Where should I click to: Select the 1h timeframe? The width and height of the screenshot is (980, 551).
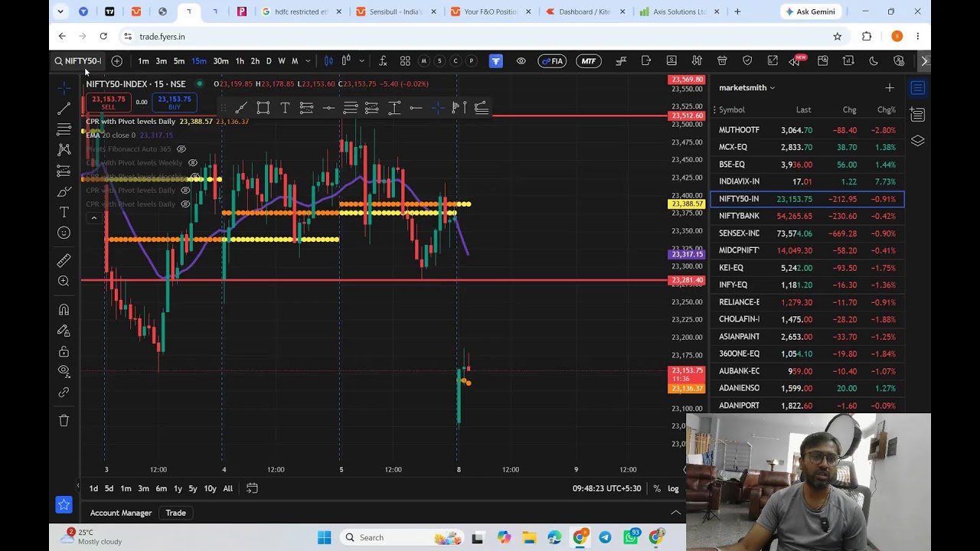point(240,61)
